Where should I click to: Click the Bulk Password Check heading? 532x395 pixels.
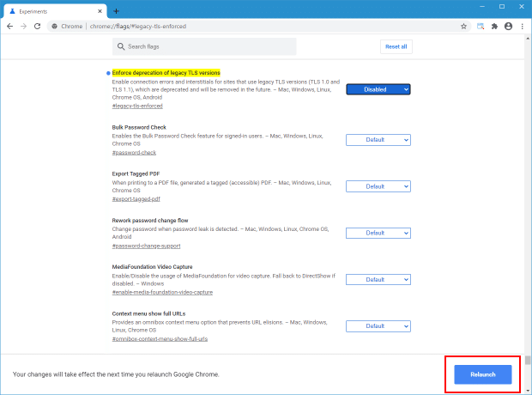pyautogui.click(x=139, y=127)
